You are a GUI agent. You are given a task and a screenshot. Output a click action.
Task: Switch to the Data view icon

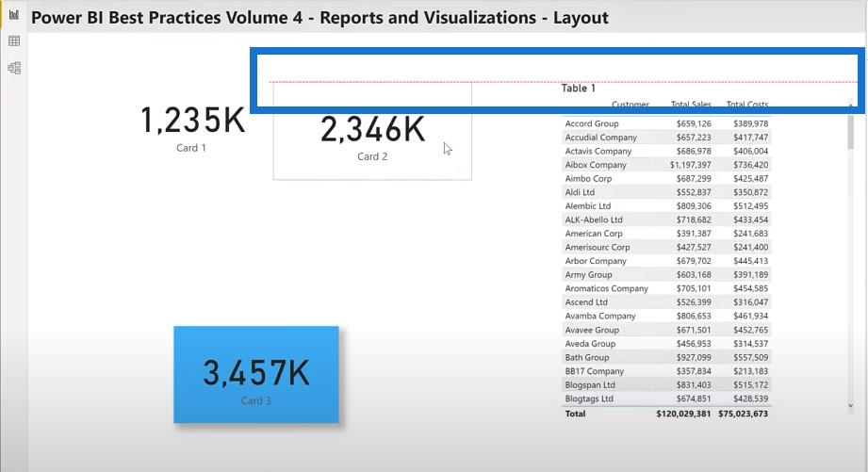pyautogui.click(x=14, y=41)
